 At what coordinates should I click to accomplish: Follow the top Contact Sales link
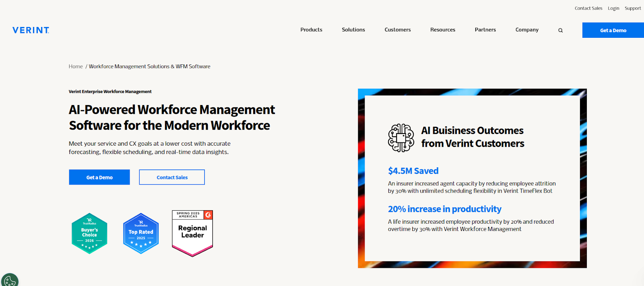[588, 8]
